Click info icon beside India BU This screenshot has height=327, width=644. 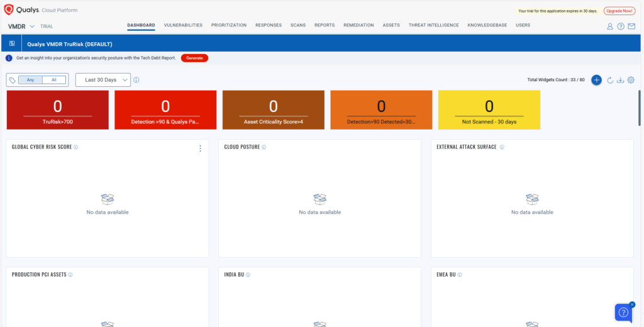coord(248,275)
